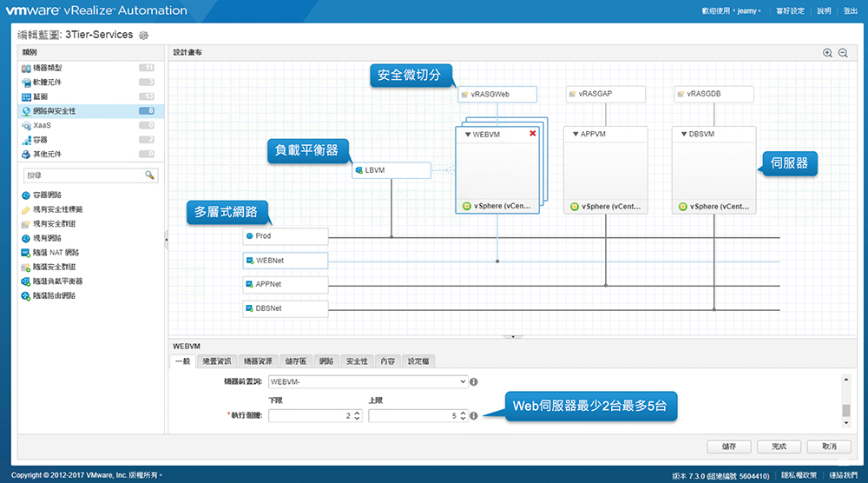Collapse the left category panel with the splitter arrow
The width and height of the screenshot is (868, 483).
166,240
